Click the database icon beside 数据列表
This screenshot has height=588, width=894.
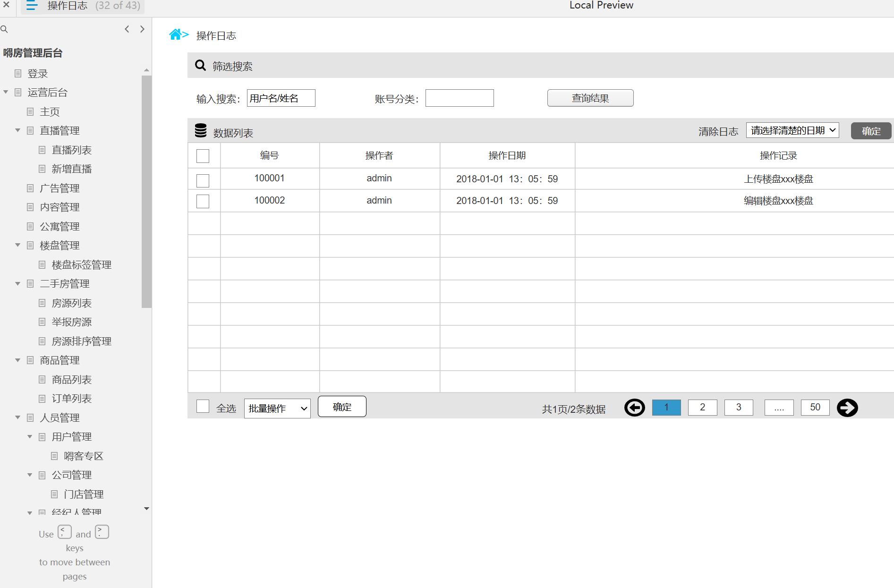tap(201, 131)
